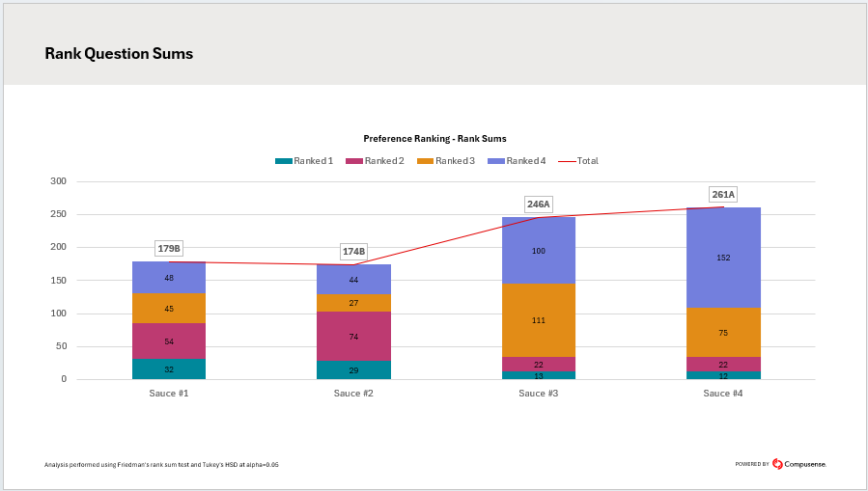Click the 174B total label above Sauce #2
This screenshot has width=868, height=491.
pyautogui.click(x=353, y=252)
